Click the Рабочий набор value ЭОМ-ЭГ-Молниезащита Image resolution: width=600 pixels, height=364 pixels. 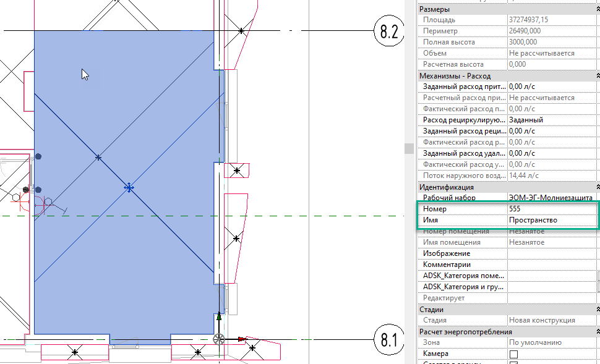pos(547,197)
